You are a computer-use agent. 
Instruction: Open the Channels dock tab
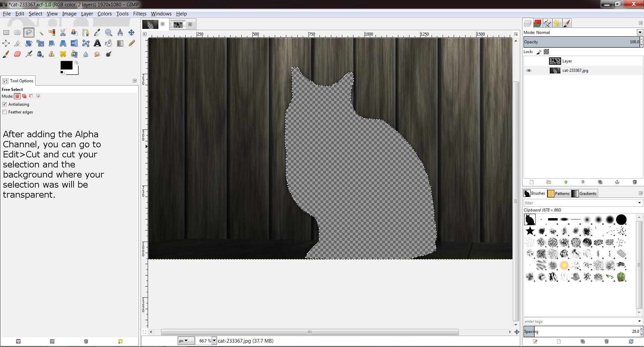537,23
